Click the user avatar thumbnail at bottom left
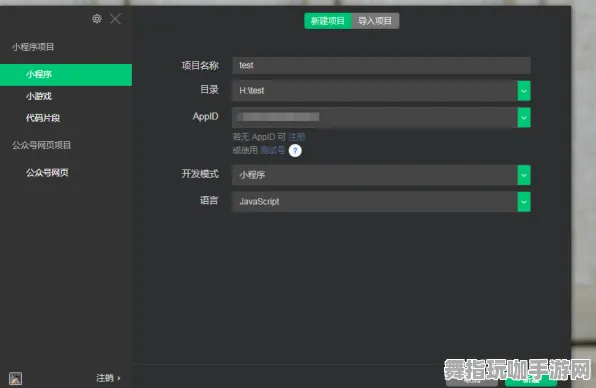596x388 pixels. click(16, 378)
